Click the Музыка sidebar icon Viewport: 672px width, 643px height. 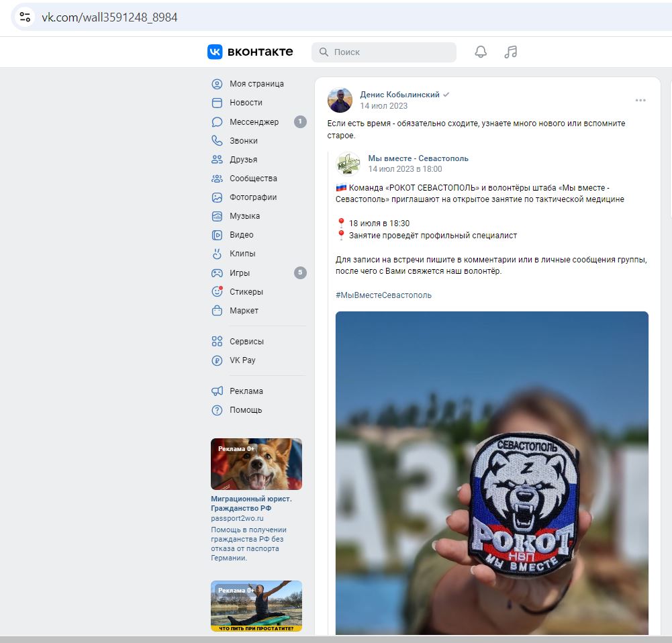(218, 216)
